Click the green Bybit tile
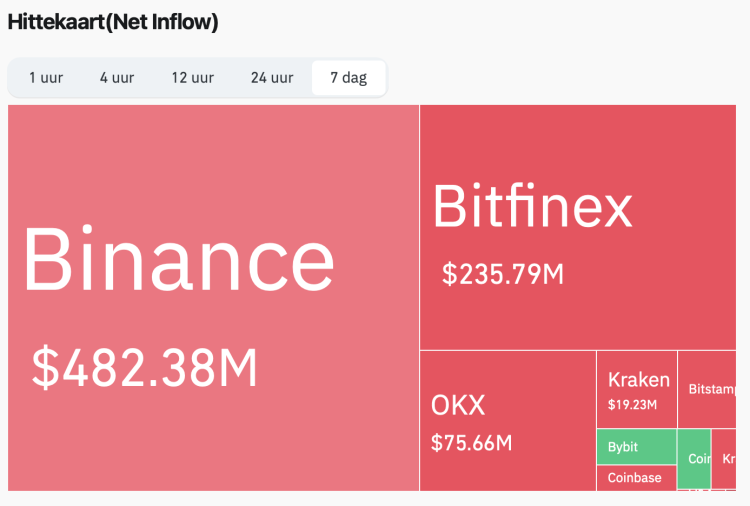 pos(636,447)
